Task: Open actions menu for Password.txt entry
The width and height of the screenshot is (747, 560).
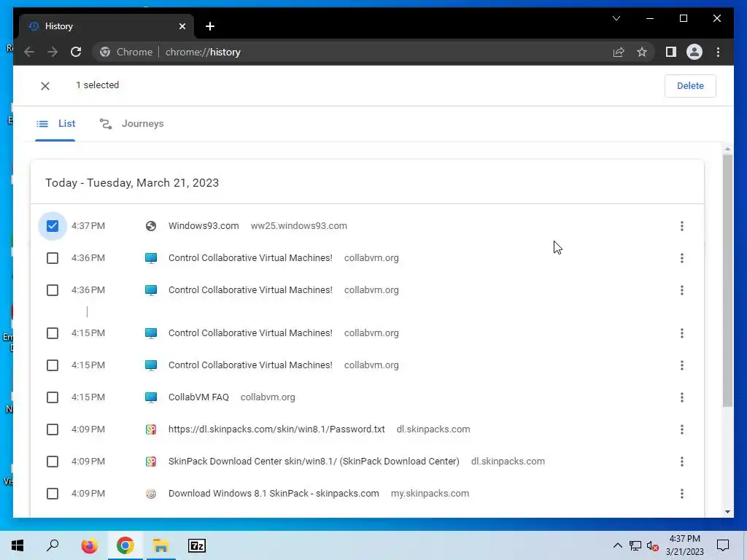Action: point(682,429)
